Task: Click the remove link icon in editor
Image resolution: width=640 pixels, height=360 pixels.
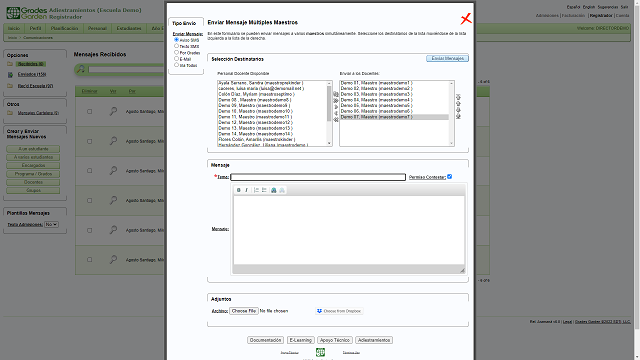Action: click(282, 190)
